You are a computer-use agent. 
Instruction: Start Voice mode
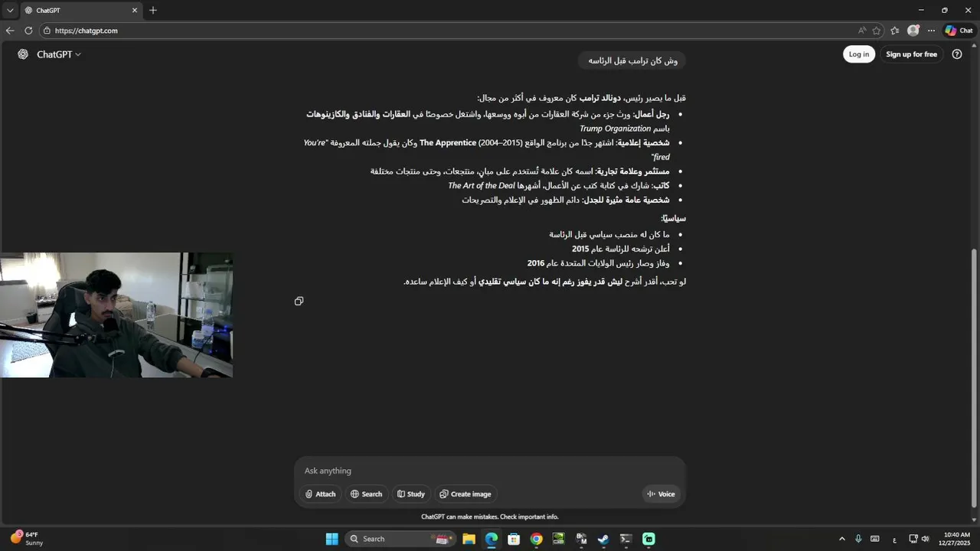[x=661, y=494]
